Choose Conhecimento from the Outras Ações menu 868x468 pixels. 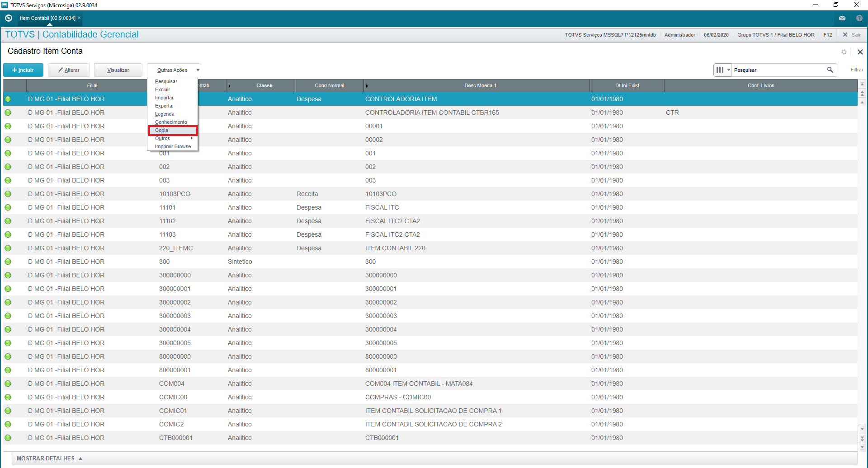(x=171, y=122)
